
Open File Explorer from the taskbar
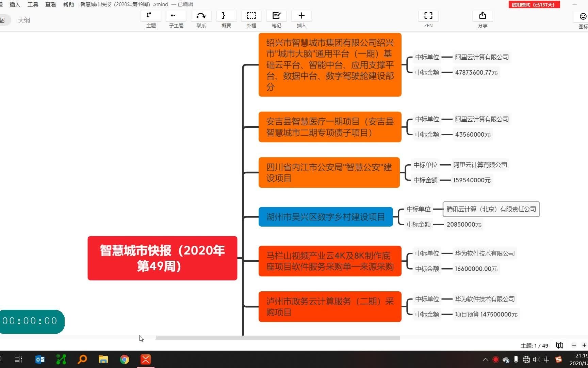tap(103, 359)
